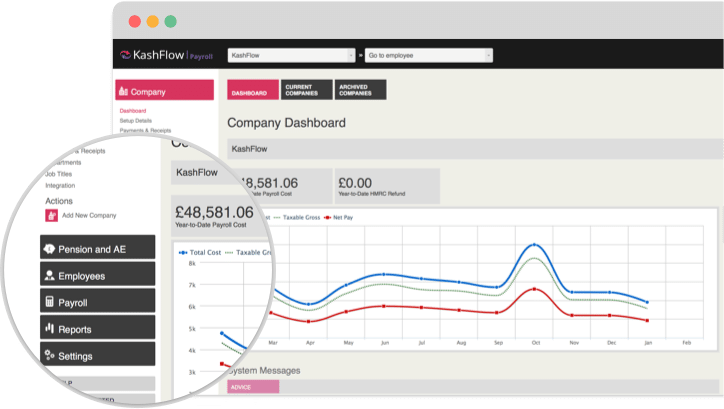Click the Pension and AE piggy bank icon
724x409 pixels.
(49, 248)
